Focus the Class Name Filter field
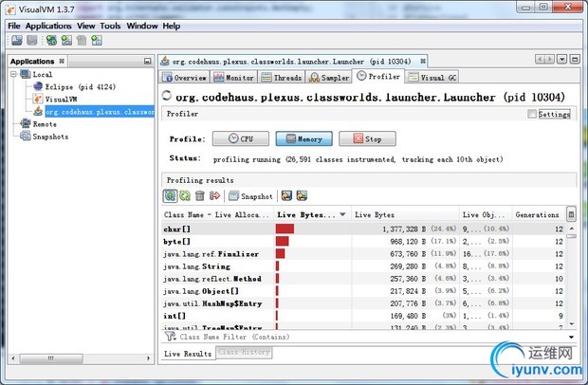 coord(371,337)
